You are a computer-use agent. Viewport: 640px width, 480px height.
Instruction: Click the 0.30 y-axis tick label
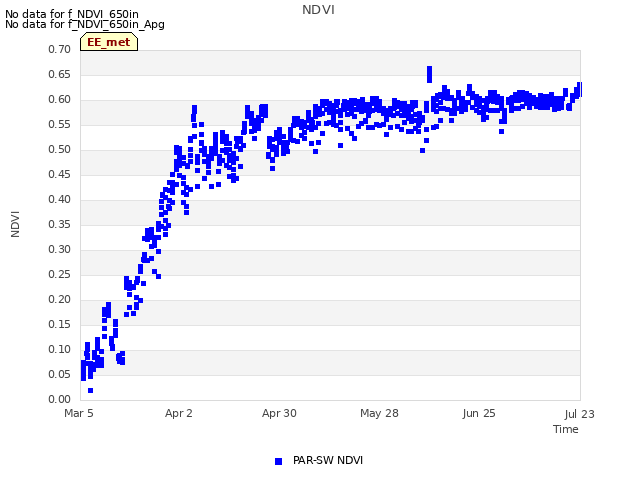coord(59,249)
